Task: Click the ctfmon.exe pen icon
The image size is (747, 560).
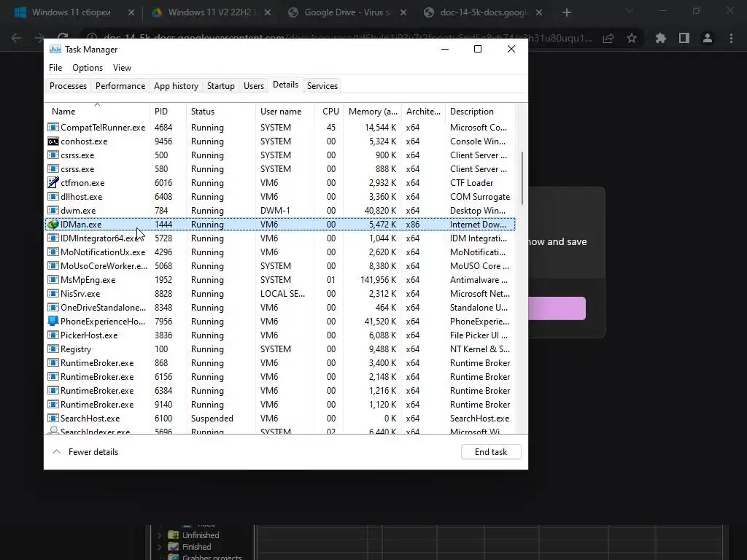Action: (x=53, y=183)
